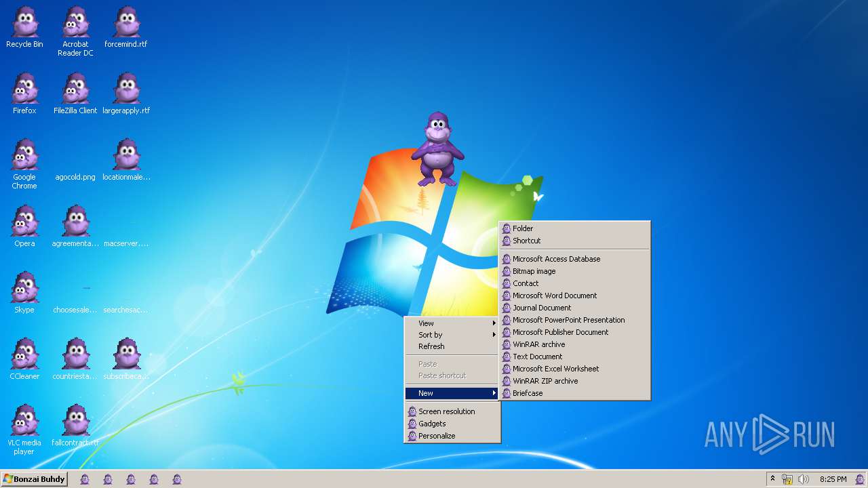Screen dimensions: 868x488
Task: Create a new Contact
Action: (x=574, y=283)
